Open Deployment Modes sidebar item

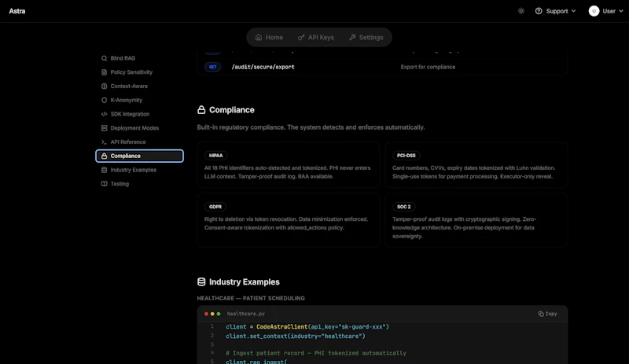click(139, 128)
